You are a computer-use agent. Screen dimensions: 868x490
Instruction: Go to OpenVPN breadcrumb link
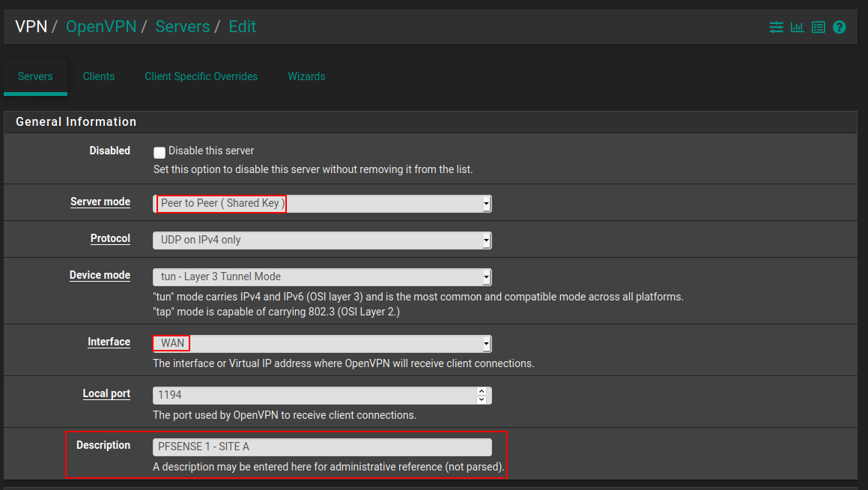tap(101, 26)
